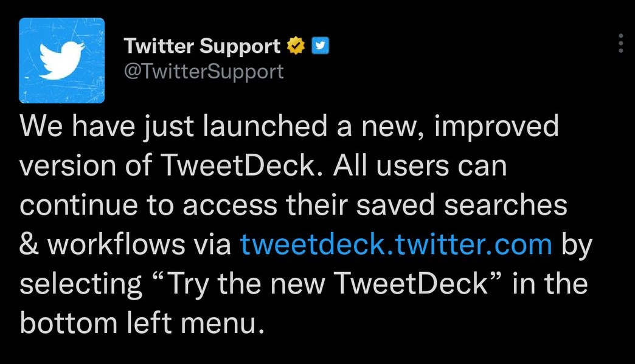Viewport: 635px width, 364px height.
Task: Click "in the" after the quoted phrase
Action: pyautogui.click(x=550, y=284)
